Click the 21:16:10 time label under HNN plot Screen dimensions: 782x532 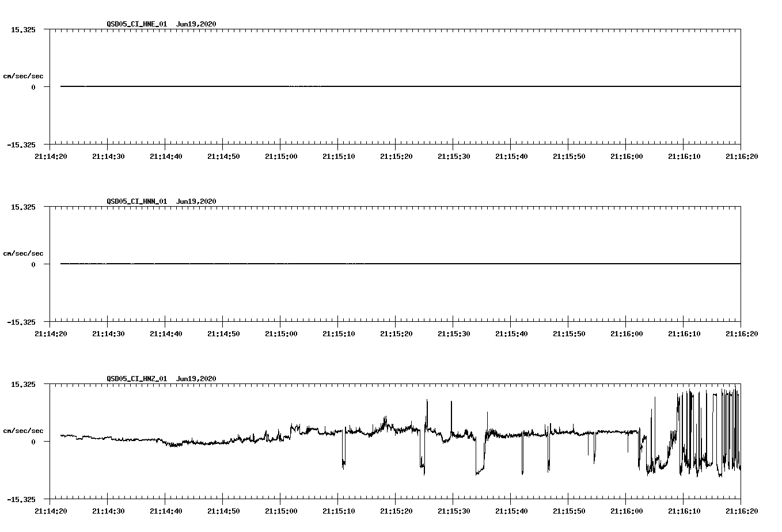684,333
